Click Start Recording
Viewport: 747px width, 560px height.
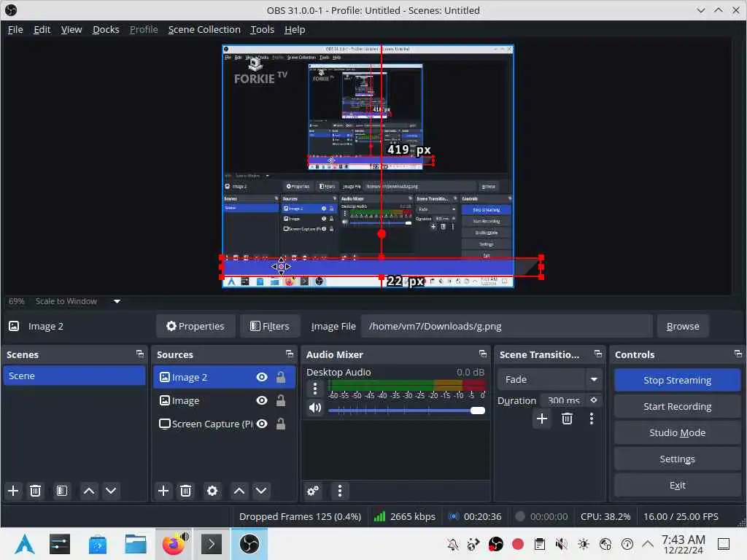677,406
